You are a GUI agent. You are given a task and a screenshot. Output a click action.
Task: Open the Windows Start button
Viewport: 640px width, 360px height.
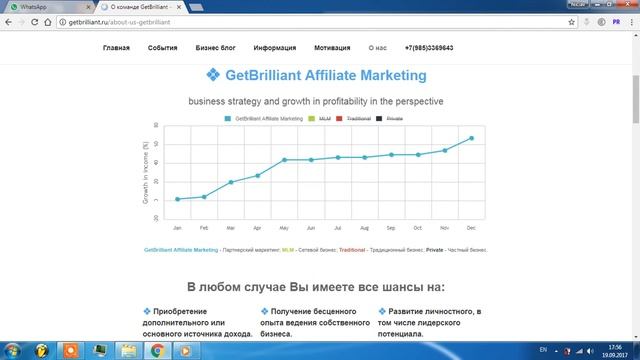(12, 351)
